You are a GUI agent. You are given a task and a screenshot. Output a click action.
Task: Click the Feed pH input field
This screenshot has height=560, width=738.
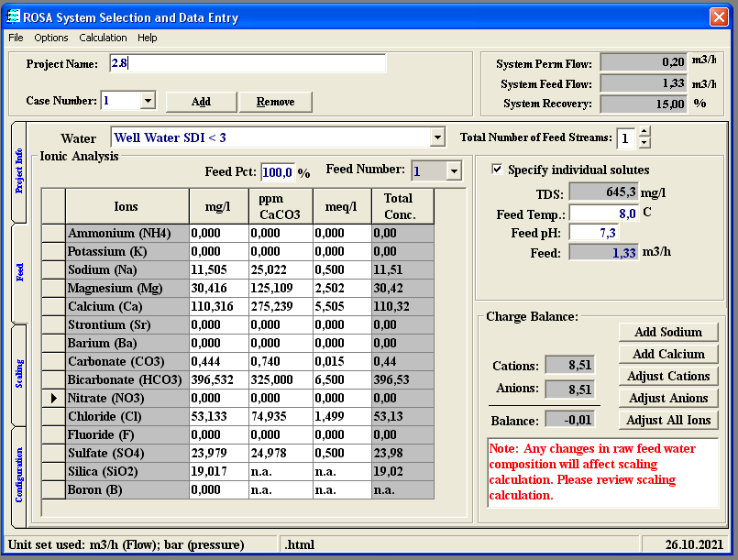[x=592, y=233]
